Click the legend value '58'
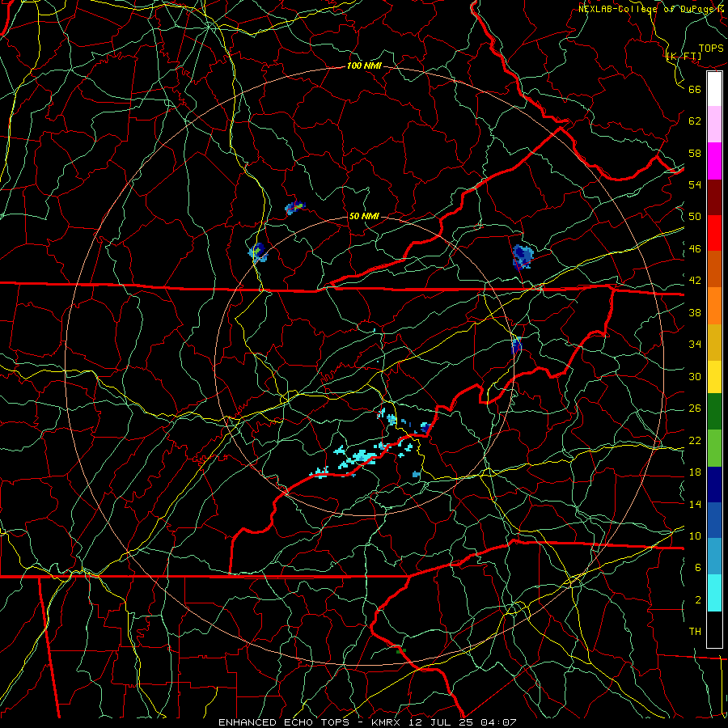Image resolution: width=728 pixels, height=728 pixels. click(x=695, y=153)
